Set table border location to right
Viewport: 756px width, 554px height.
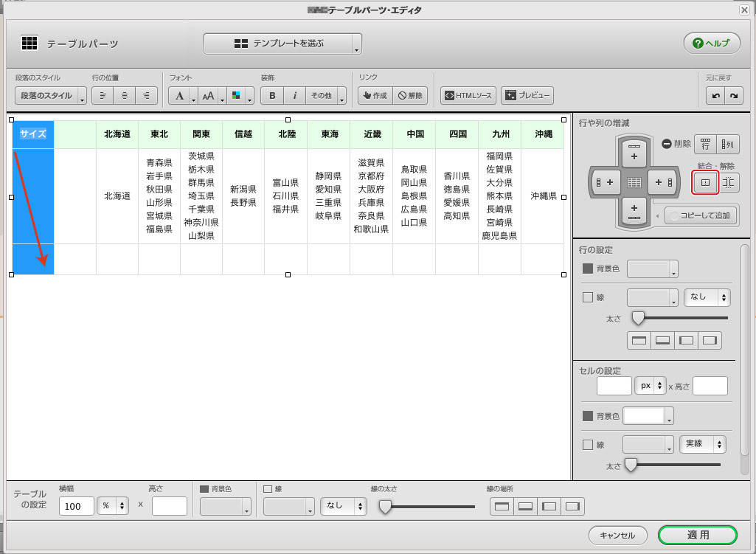click(x=572, y=506)
